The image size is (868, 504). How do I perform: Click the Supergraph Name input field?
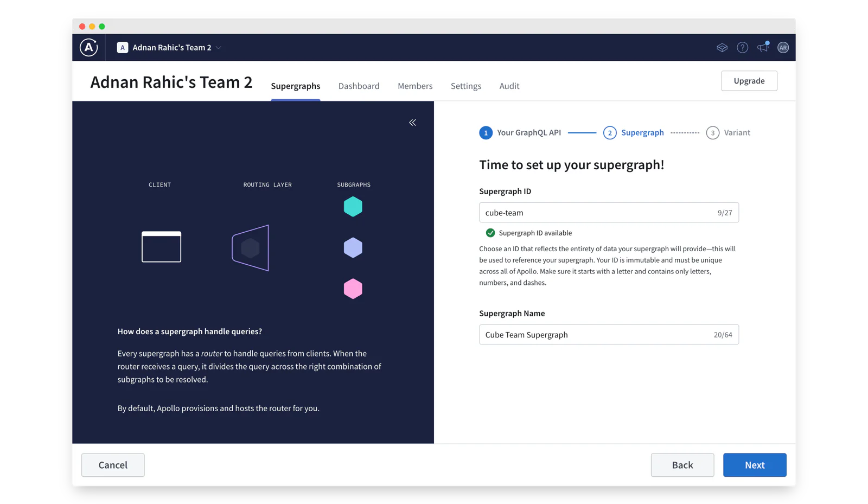coord(609,335)
